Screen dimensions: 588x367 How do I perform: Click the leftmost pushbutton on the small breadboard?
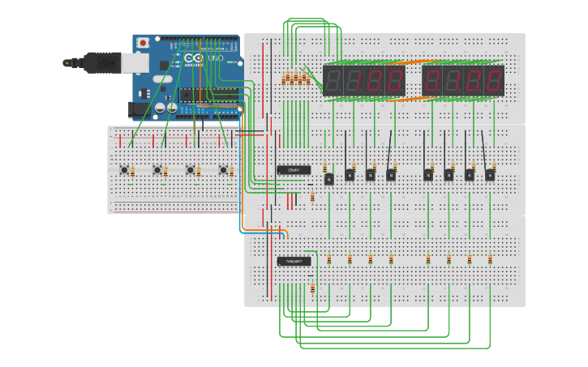coord(125,170)
